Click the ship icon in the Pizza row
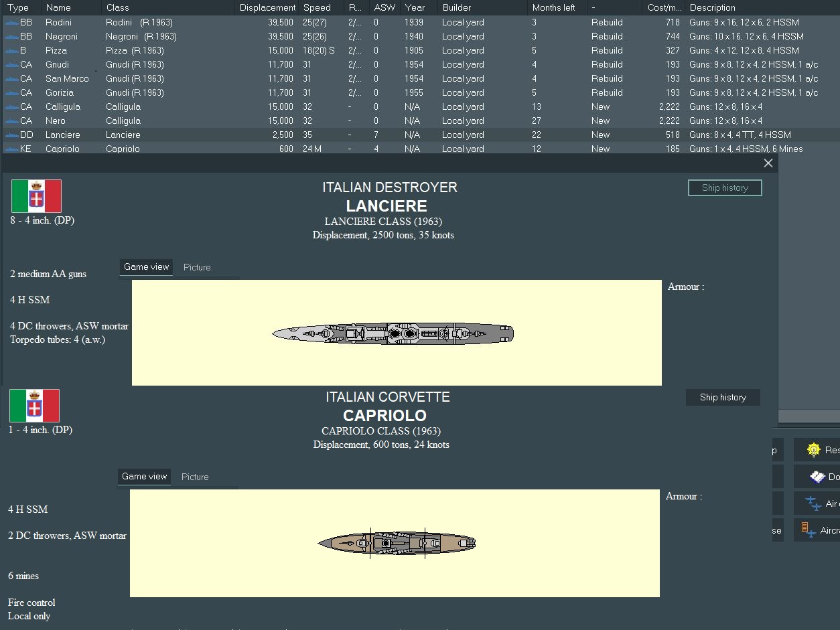840x630 pixels. (x=11, y=50)
